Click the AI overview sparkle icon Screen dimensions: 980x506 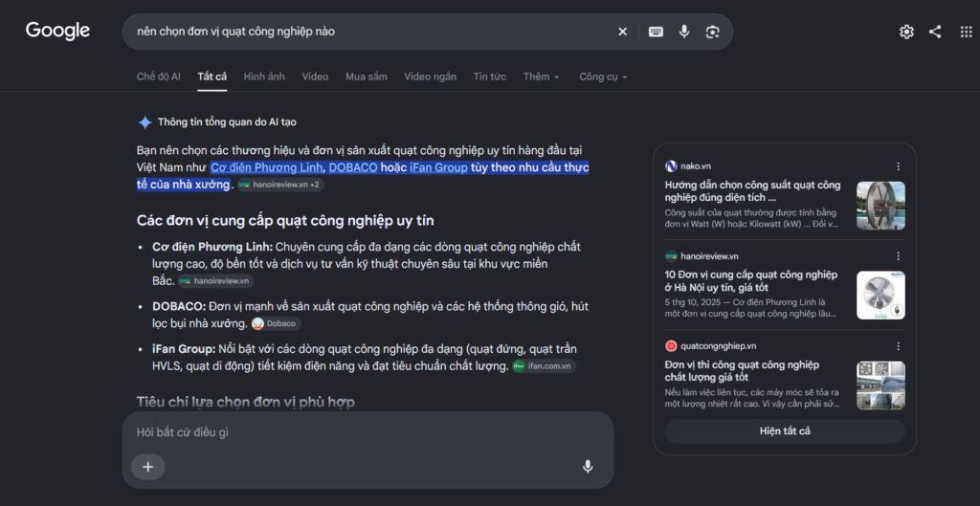click(145, 122)
